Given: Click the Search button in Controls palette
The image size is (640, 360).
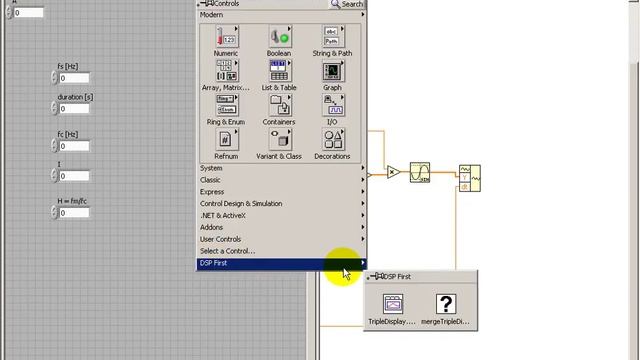Looking at the screenshot, I should (347, 4).
